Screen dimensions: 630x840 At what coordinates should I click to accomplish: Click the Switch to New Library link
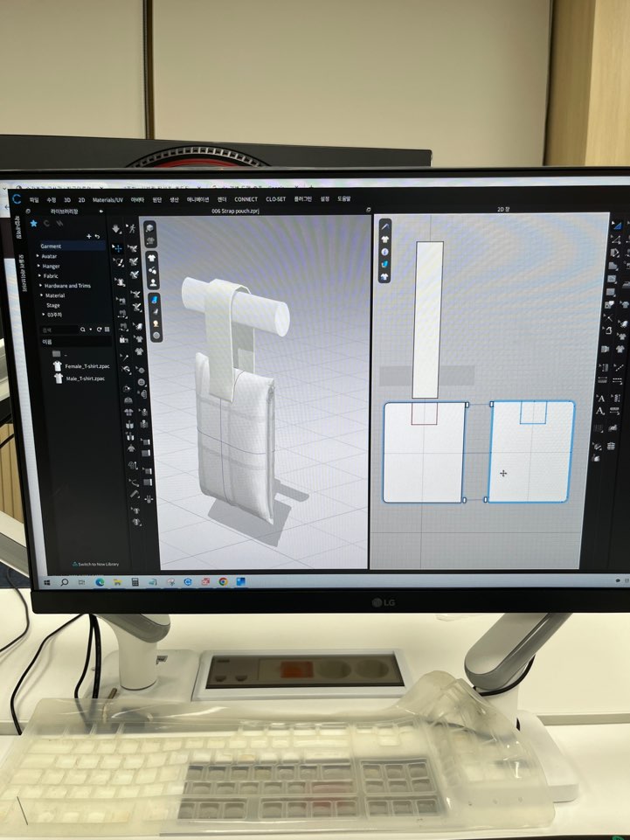[97, 564]
